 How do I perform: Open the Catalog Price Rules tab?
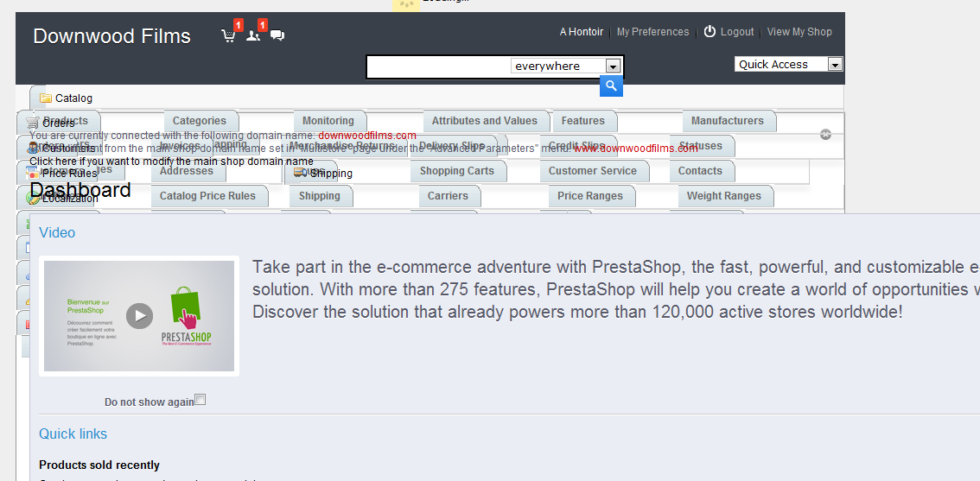(209, 196)
